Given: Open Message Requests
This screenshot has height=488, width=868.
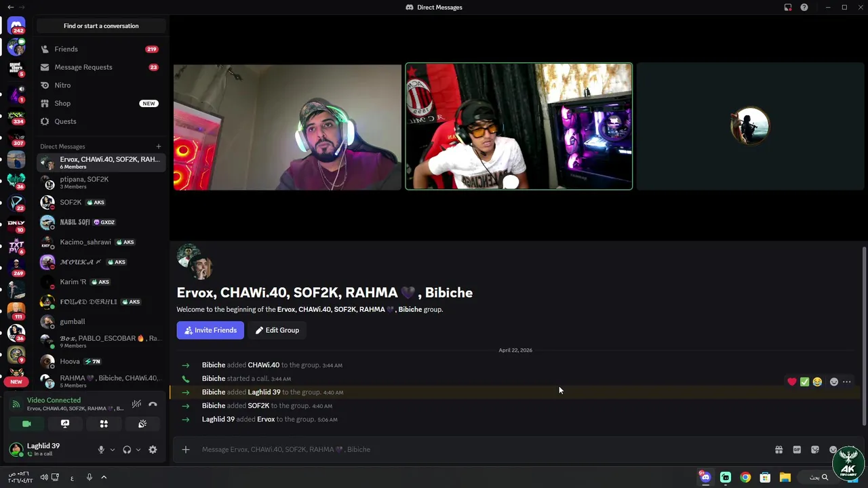Looking at the screenshot, I should 101,67.
